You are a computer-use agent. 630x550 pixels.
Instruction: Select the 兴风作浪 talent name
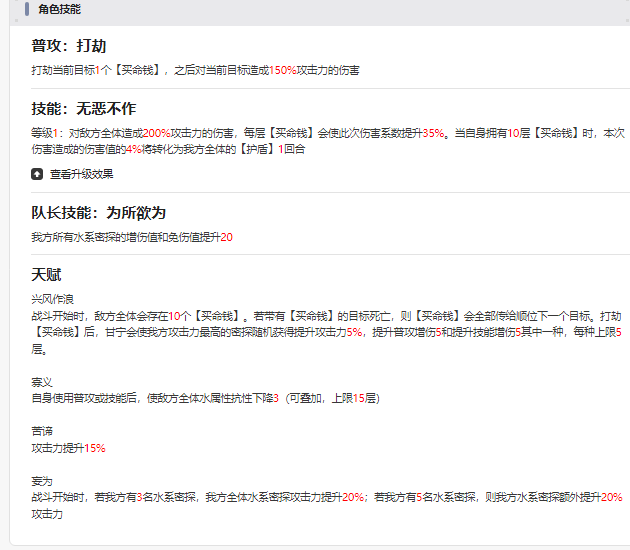pos(52,299)
